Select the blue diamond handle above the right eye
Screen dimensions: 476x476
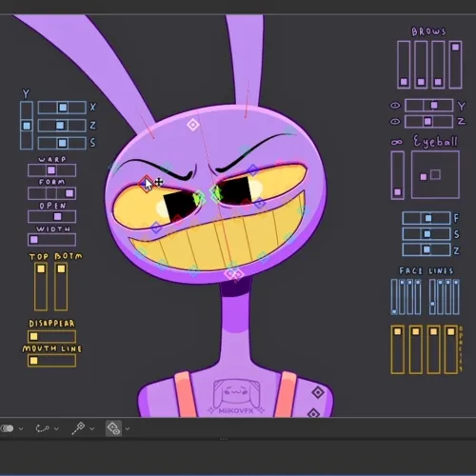click(253, 170)
